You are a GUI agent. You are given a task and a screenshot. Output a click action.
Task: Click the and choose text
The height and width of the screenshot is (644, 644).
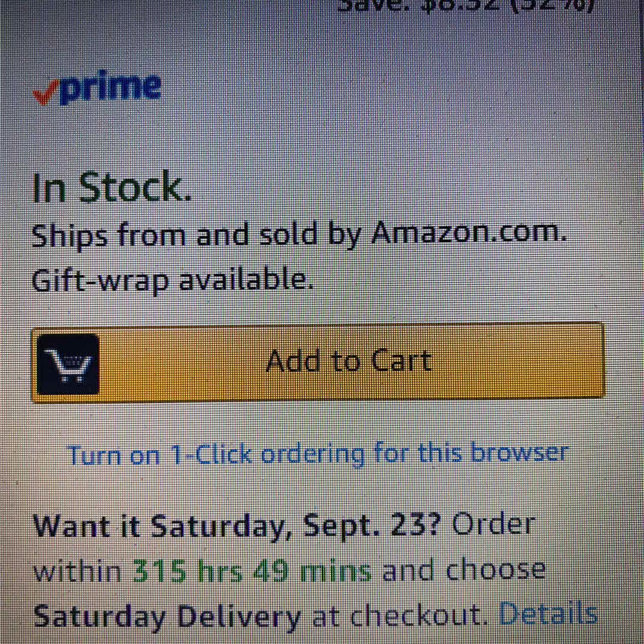(x=463, y=571)
